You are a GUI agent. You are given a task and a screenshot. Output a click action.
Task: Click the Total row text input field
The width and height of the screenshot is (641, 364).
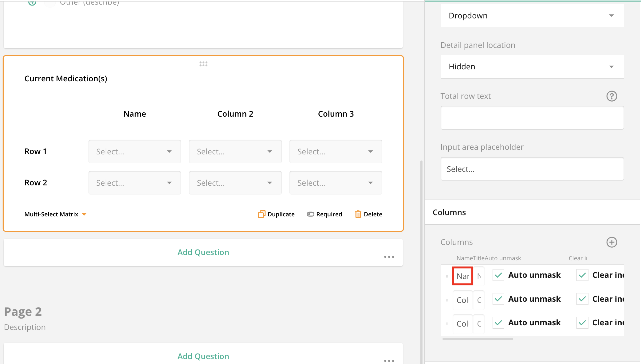coord(532,118)
